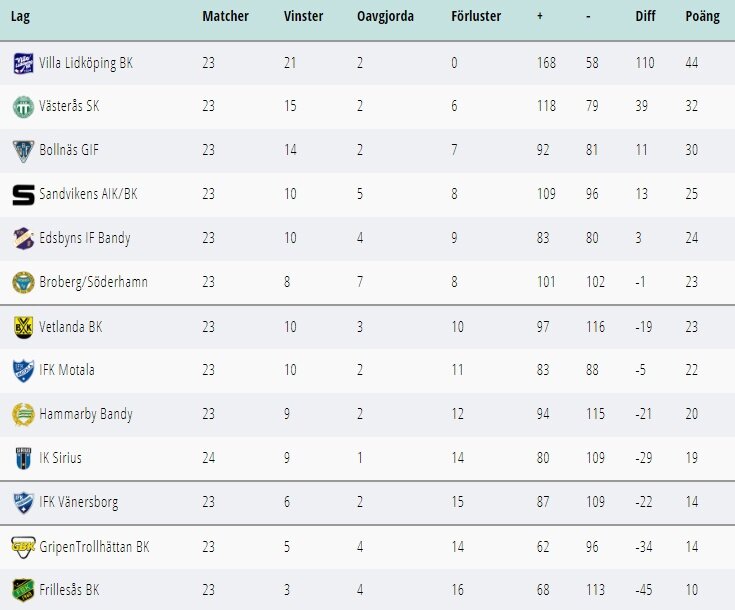The width and height of the screenshot is (735, 610).
Task: Click the Matcher column header
Action: coord(225,16)
